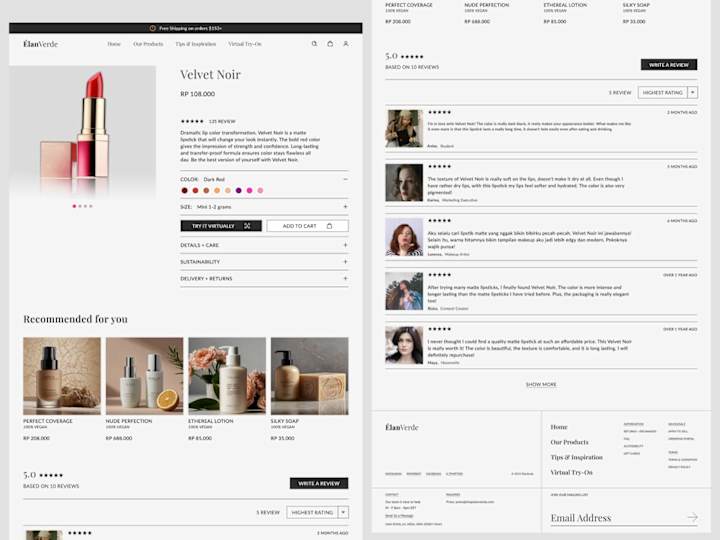The width and height of the screenshot is (720, 540).
Task: Open search via magnifier icon in header
Action: (315, 44)
